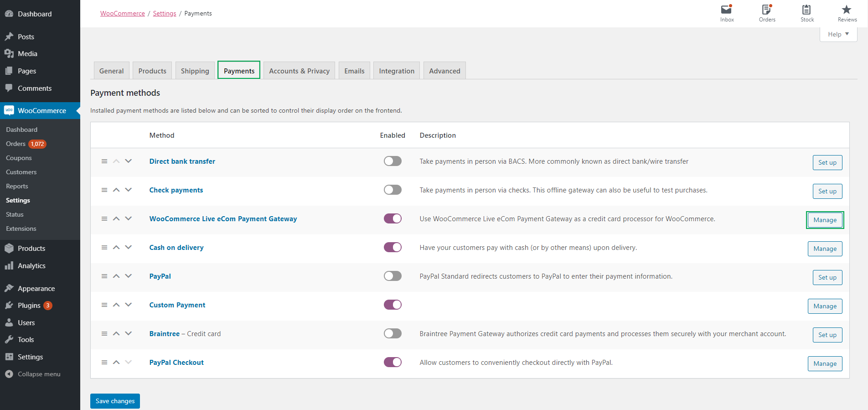Switch to the Emails tab

354,71
